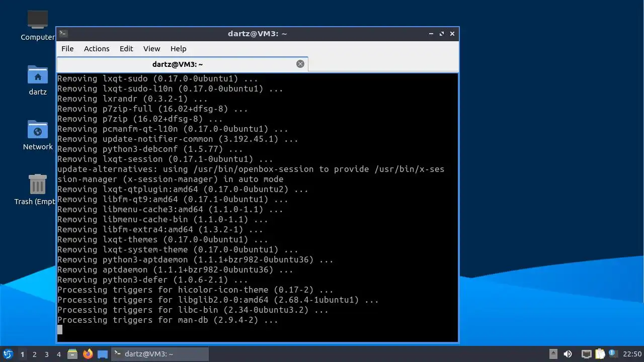Click the volume speaker icon
This screenshot has height=362, width=644.
[568, 354]
